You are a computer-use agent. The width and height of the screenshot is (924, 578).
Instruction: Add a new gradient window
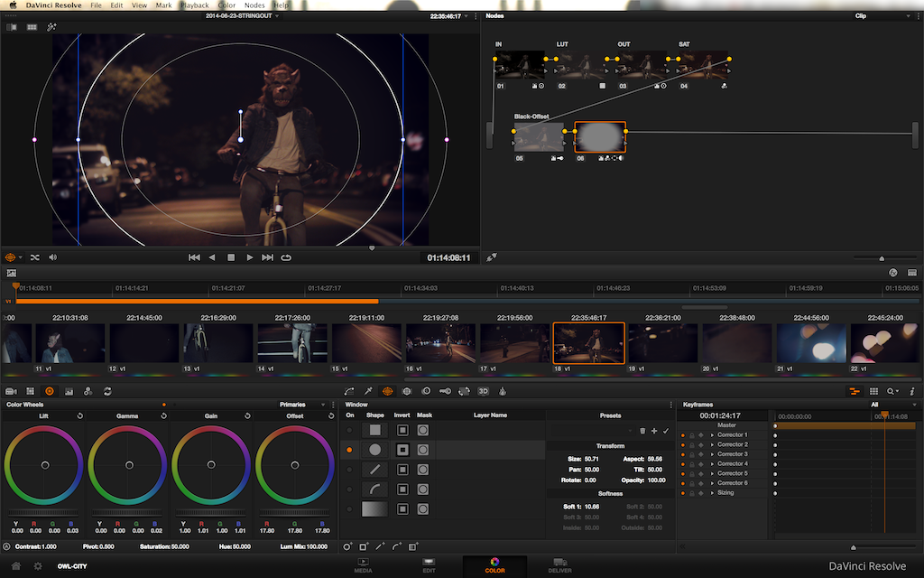click(413, 546)
